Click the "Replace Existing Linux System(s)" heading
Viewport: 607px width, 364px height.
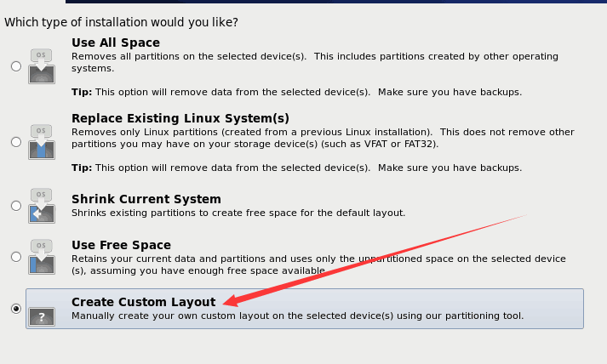pyautogui.click(x=180, y=118)
